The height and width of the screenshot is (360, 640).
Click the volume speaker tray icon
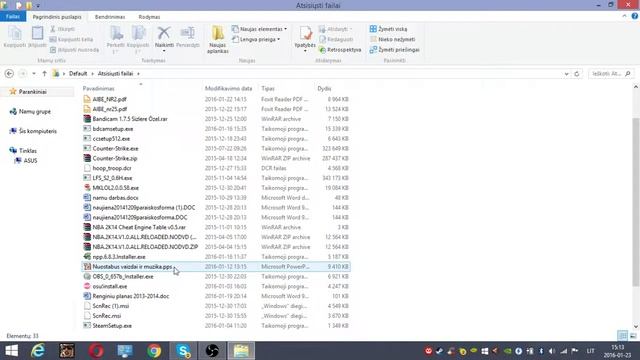(x=552, y=351)
